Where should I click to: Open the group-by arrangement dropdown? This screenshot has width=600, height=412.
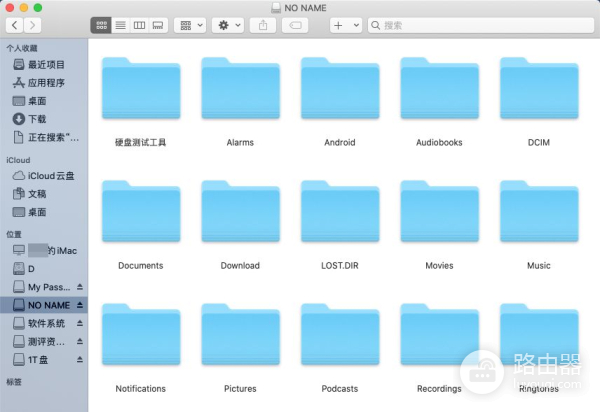point(189,24)
